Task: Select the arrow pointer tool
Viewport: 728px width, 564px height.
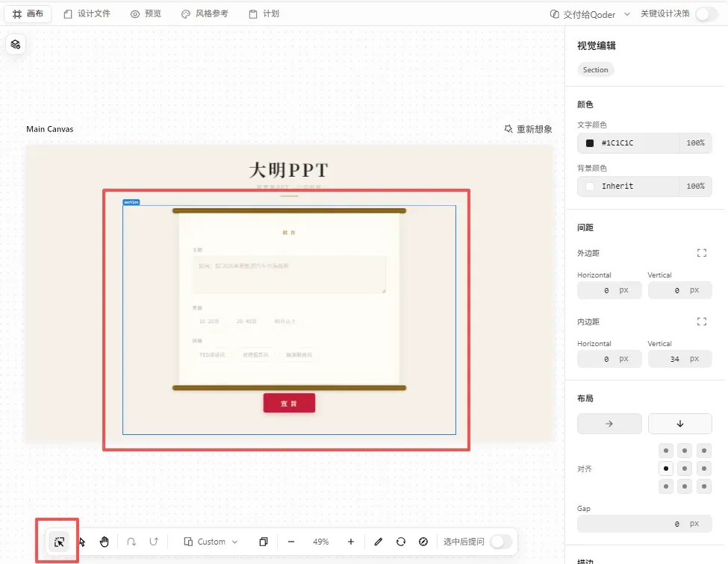Action: pyautogui.click(x=82, y=542)
